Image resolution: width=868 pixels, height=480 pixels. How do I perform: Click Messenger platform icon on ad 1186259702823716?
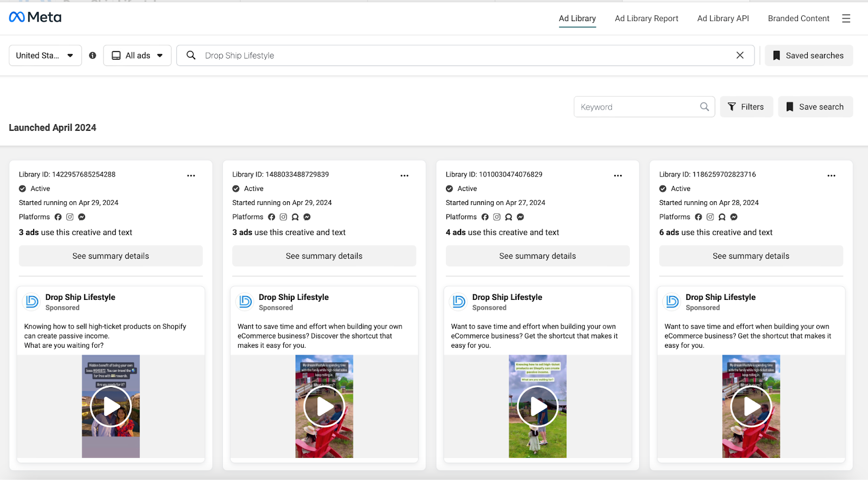(734, 217)
